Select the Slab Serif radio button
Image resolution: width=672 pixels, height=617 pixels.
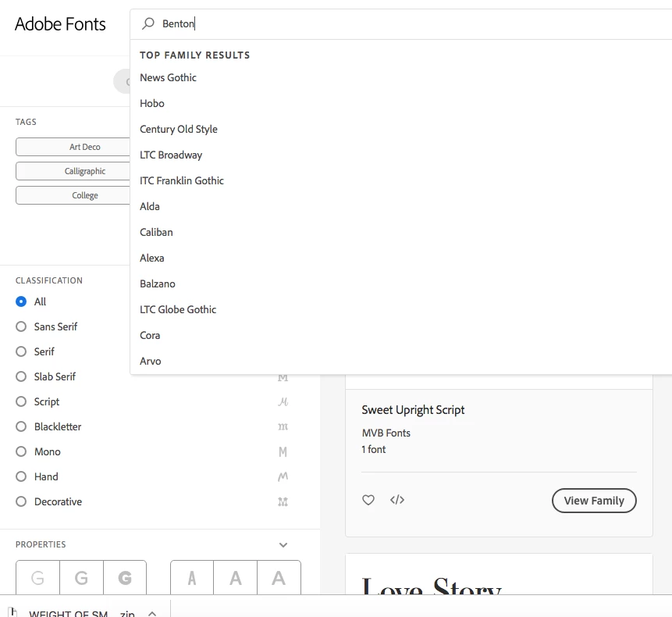pos(21,376)
